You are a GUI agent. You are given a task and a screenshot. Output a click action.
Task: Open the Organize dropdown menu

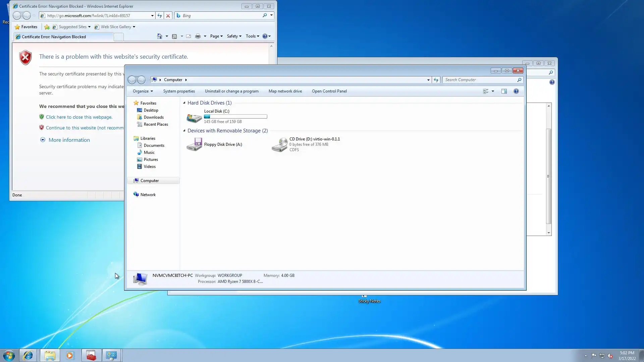(143, 91)
